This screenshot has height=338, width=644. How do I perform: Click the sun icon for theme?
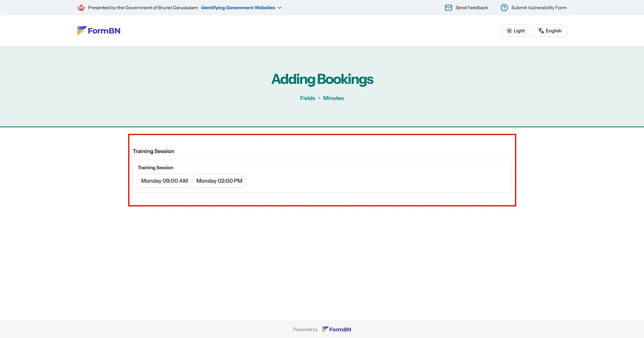pyautogui.click(x=509, y=31)
